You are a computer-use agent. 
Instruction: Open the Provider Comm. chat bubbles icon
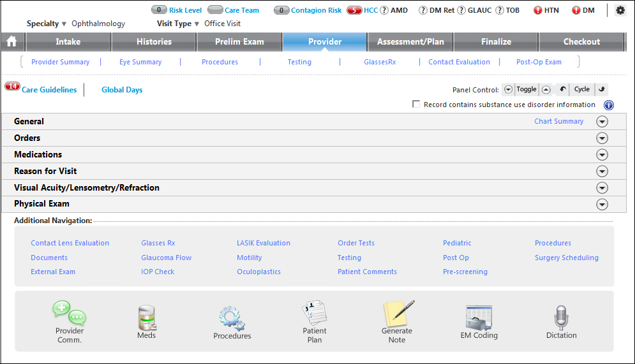click(70, 313)
